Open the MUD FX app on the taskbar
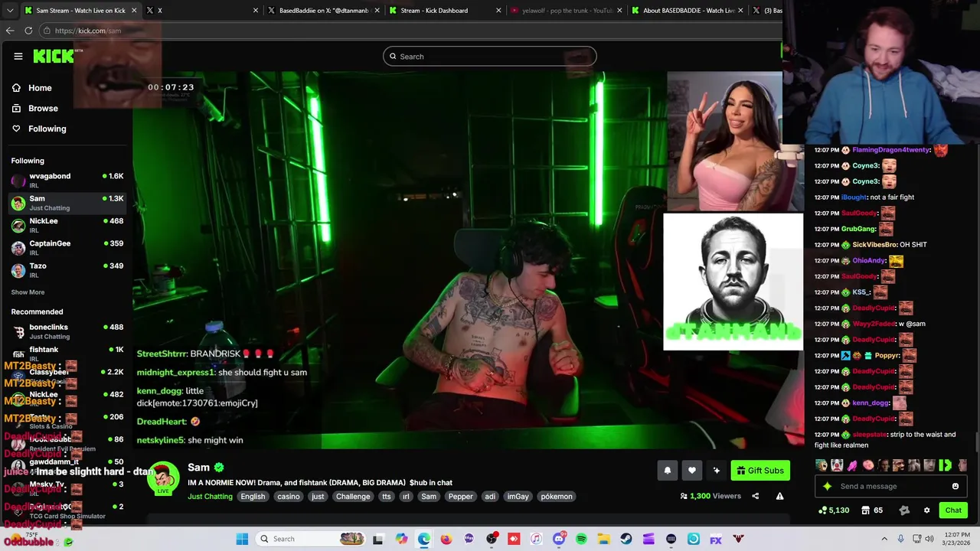The height and width of the screenshot is (551, 980). (716, 539)
